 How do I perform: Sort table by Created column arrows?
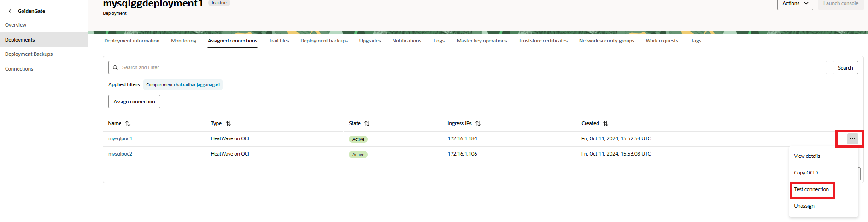pos(606,124)
